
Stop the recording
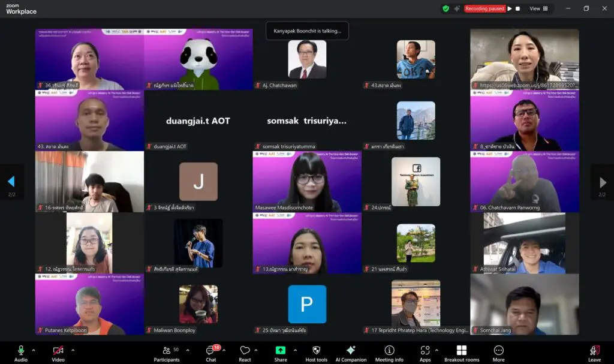point(519,8)
